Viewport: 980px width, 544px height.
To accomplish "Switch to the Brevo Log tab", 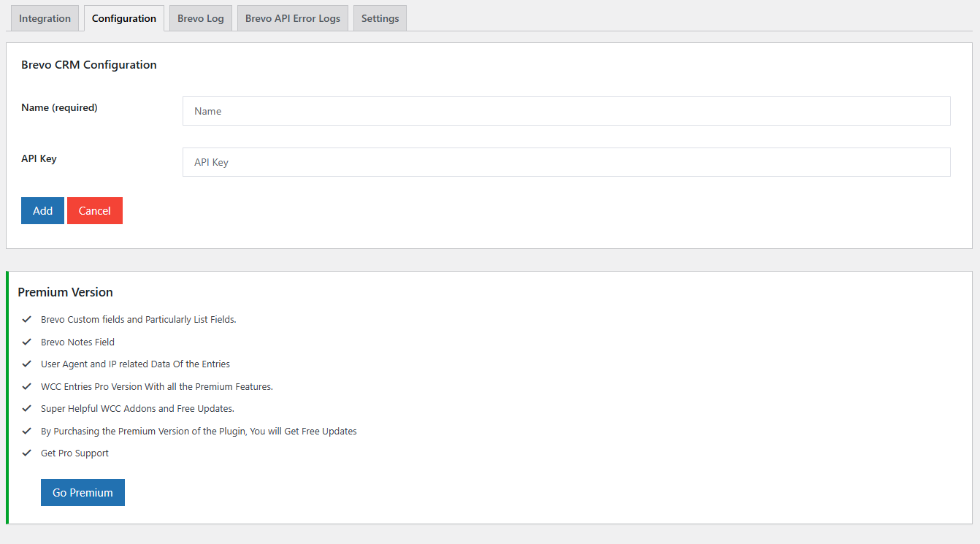I will coord(201,18).
